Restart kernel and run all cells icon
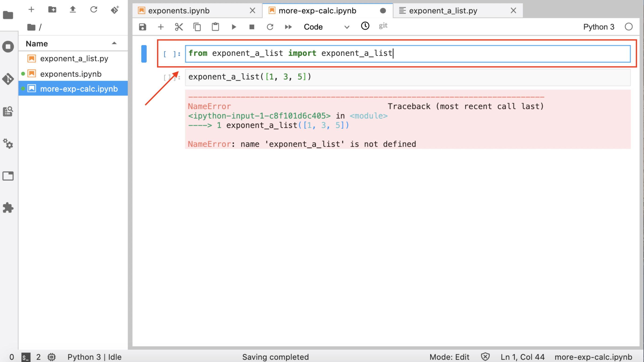The image size is (644, 362). [x=288, y=27]
